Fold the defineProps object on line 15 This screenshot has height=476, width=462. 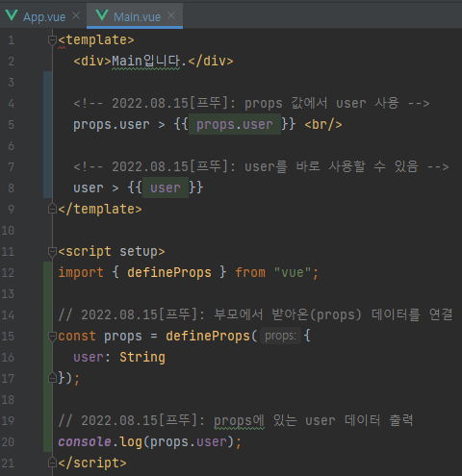click(52, 337)
